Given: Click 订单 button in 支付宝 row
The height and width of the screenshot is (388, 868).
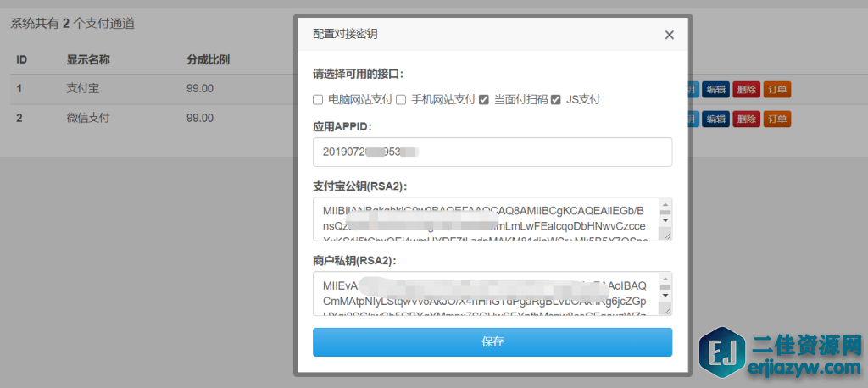Looking at the screenshot, I should (777, 89).
